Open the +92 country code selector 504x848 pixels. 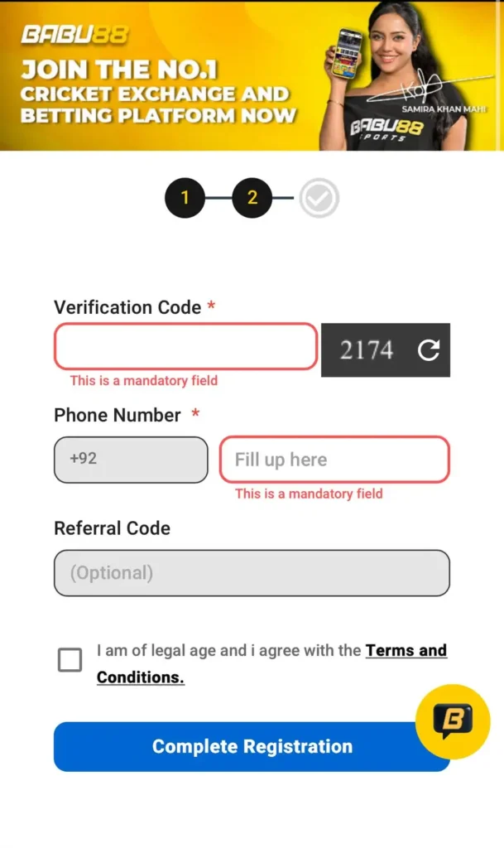[131, 460]
